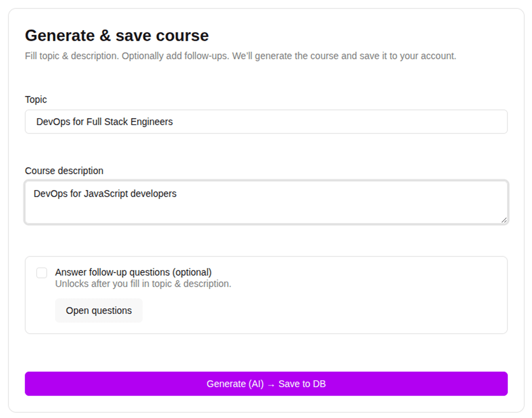Click Generate (AI) → Save to DB

tap(266, 384)
